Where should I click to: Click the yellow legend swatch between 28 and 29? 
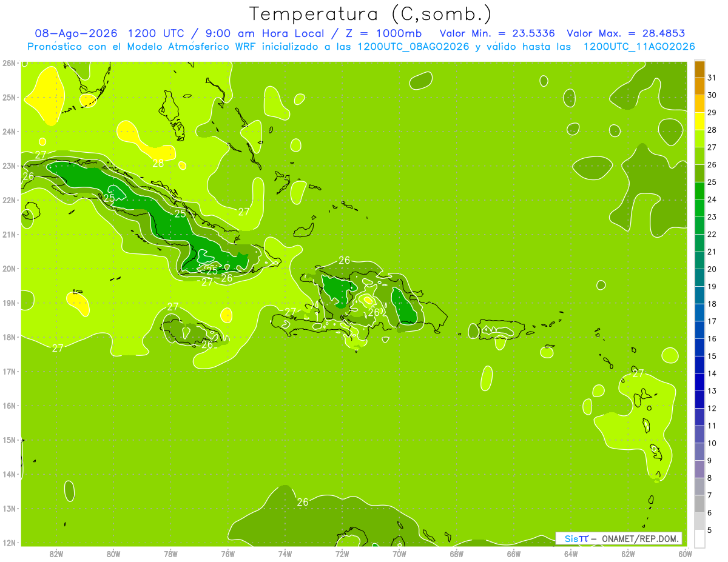point(699,121)
